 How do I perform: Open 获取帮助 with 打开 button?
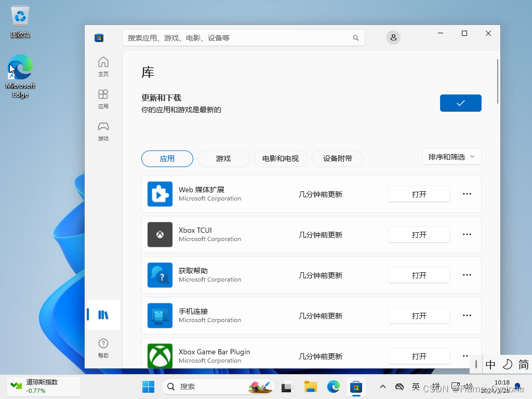[x=419, y=275]
